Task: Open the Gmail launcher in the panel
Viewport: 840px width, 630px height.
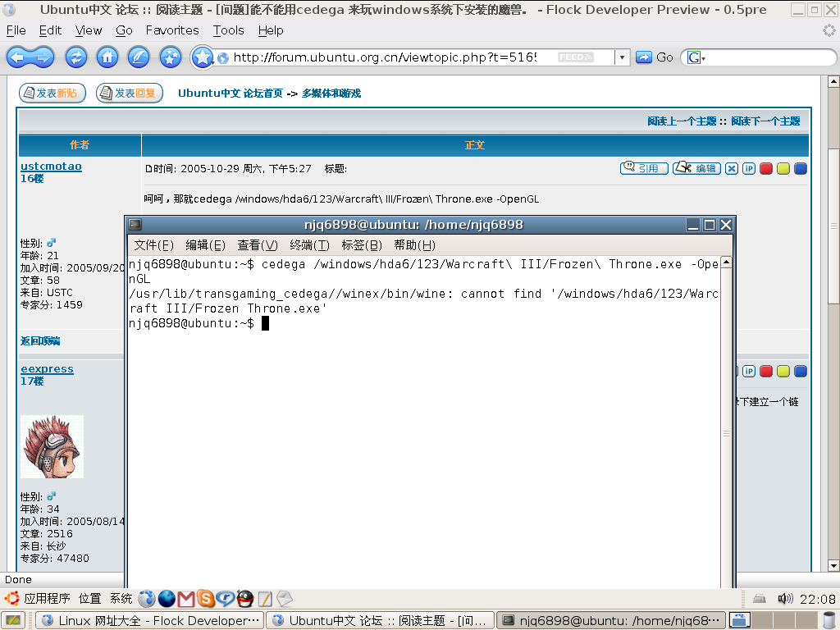Action: click(186, 599)
